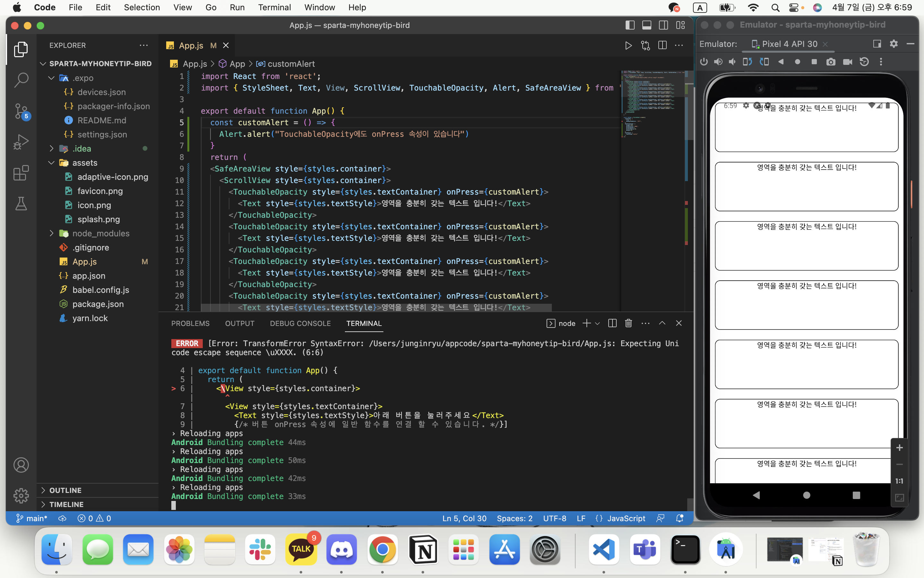Viewport: 924px width, 578px height.
Task: Open the Explorer view in activity bar
Action: pyautogui.click(x=21, y=49)
